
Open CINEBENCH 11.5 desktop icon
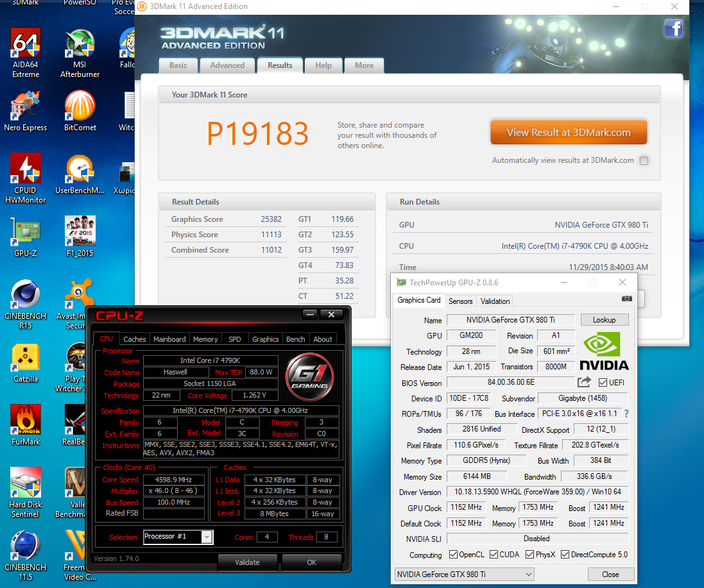[x=26, y=555]
